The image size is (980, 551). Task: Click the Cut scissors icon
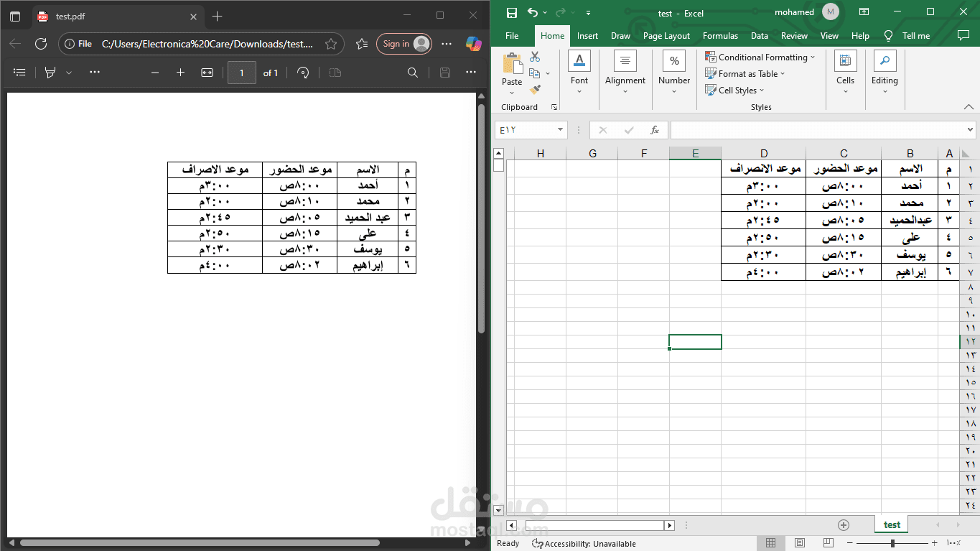coord(535,57)
